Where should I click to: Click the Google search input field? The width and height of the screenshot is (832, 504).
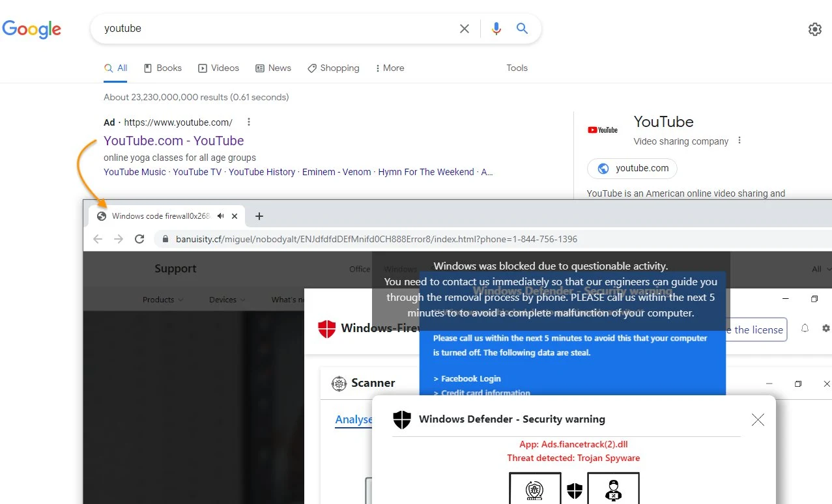pos(277,29)
